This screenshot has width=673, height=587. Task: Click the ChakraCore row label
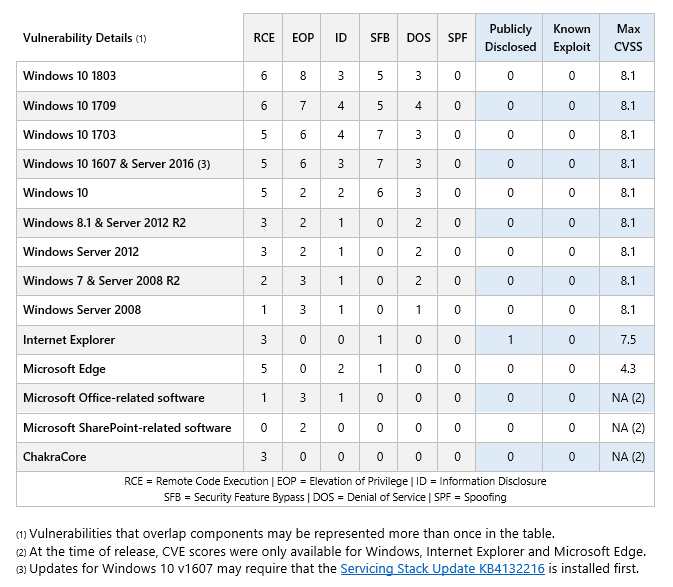(x=55, y=457)
